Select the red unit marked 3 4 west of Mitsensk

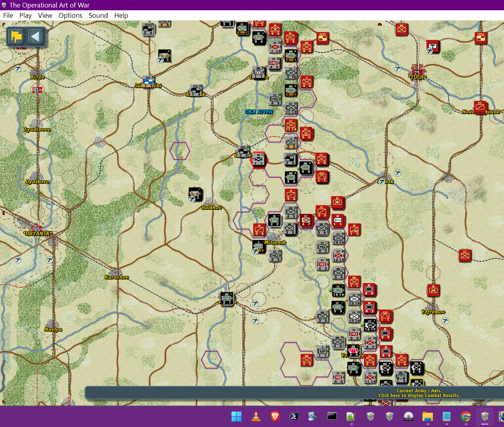[259, 229]
